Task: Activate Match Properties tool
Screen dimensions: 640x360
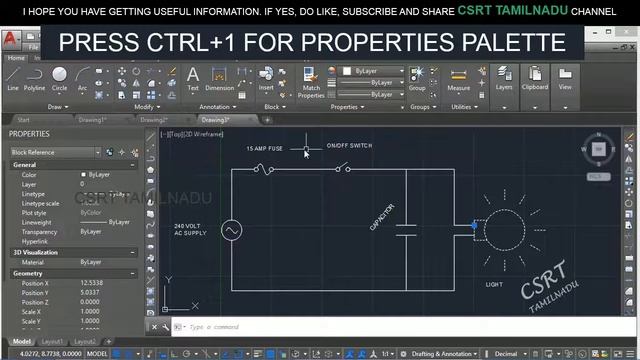Action: [311, 83]
